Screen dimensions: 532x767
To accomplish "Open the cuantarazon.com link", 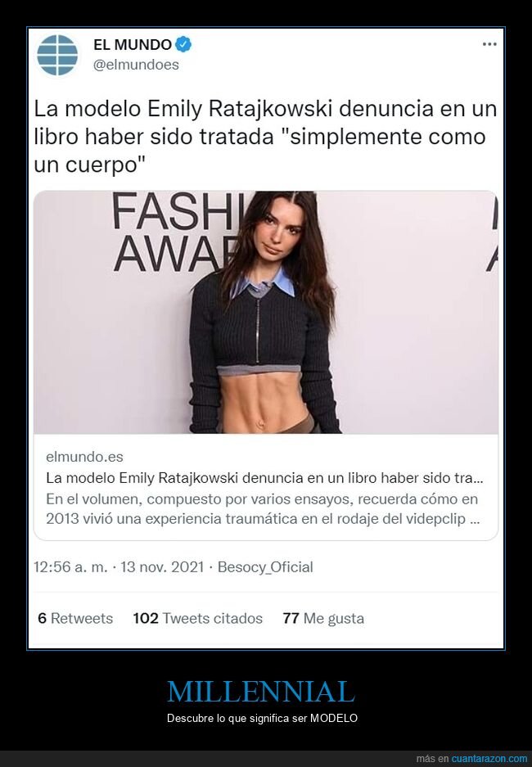I will (489, 759).
